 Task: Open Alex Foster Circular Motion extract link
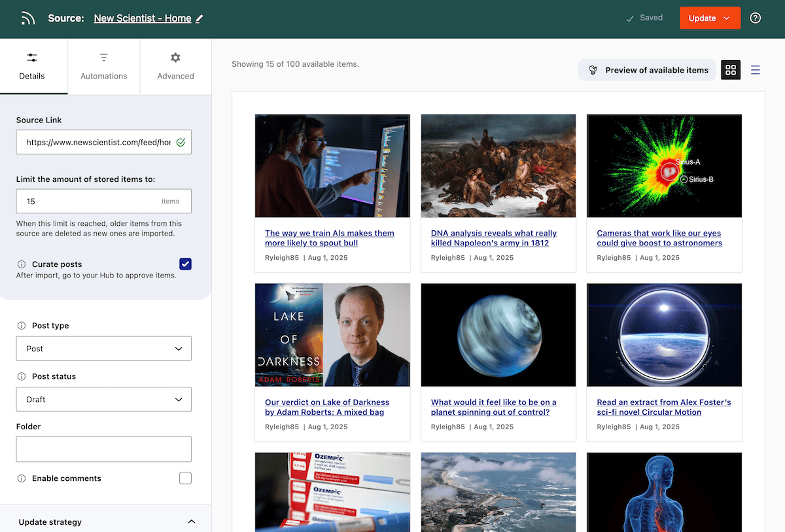[664, 407]
